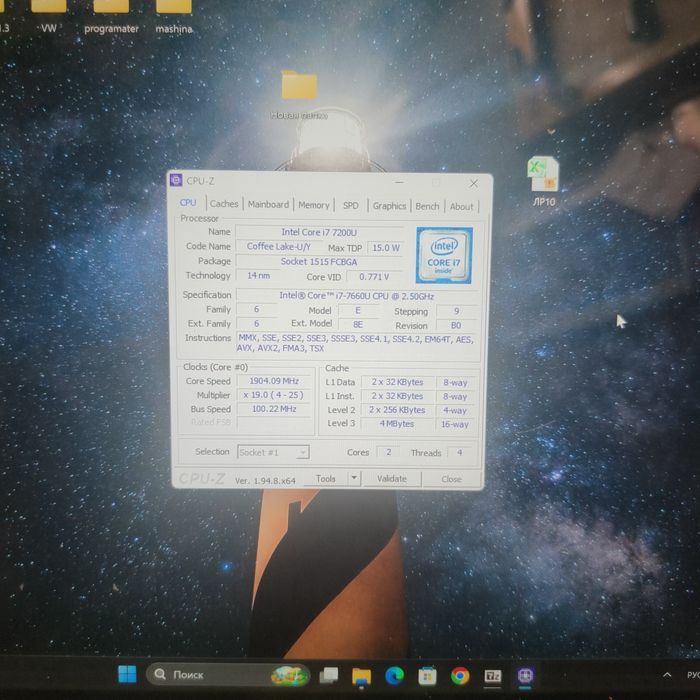
Task: Open 7-Zip from the taskbar
Action: tap(493, 676)
